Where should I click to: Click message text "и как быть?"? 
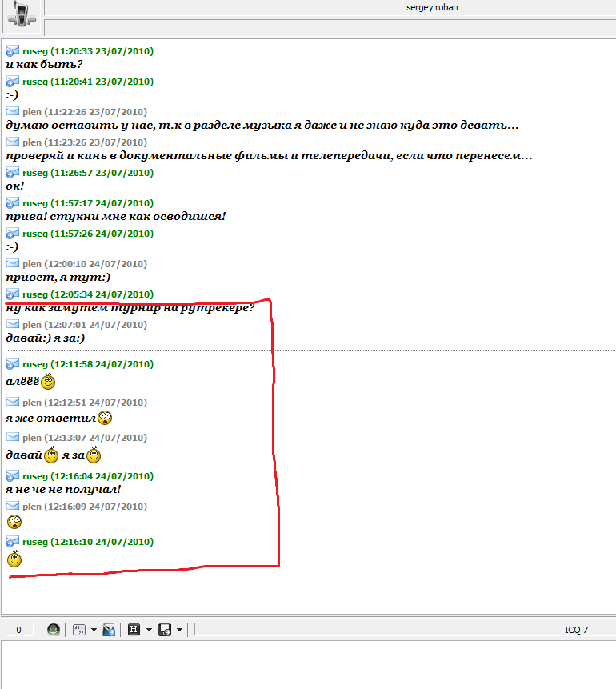(44, 65)
